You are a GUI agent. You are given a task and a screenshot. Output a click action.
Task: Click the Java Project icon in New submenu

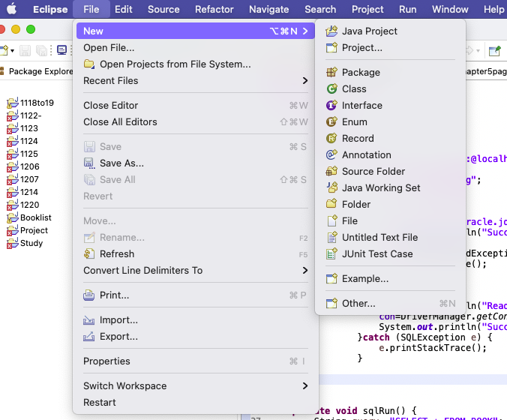click(x=331, y=31)
